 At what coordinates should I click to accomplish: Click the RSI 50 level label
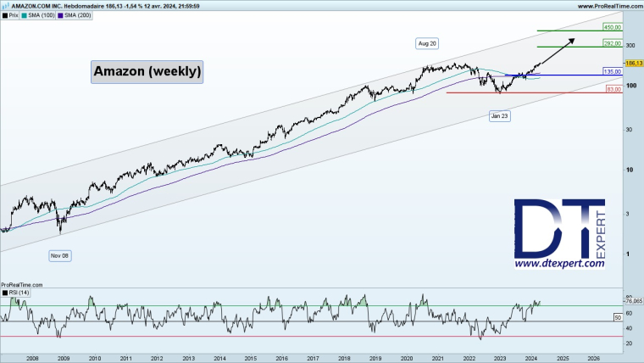point(618,316)
